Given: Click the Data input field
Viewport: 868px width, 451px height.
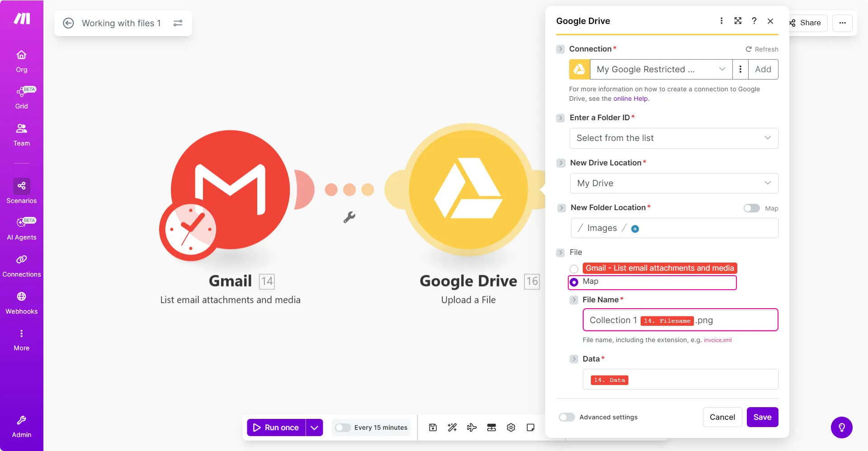Looking at the screenshot, I should point(680,379).
